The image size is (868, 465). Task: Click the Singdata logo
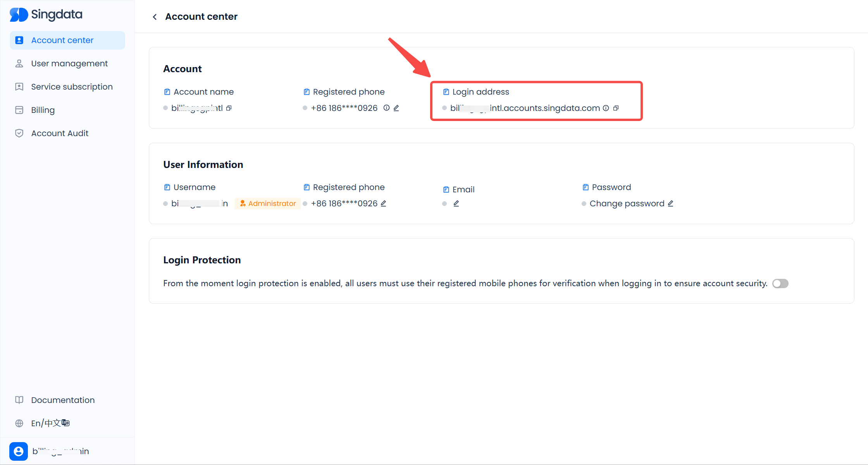pyautogui.click(x=46, y=15)
